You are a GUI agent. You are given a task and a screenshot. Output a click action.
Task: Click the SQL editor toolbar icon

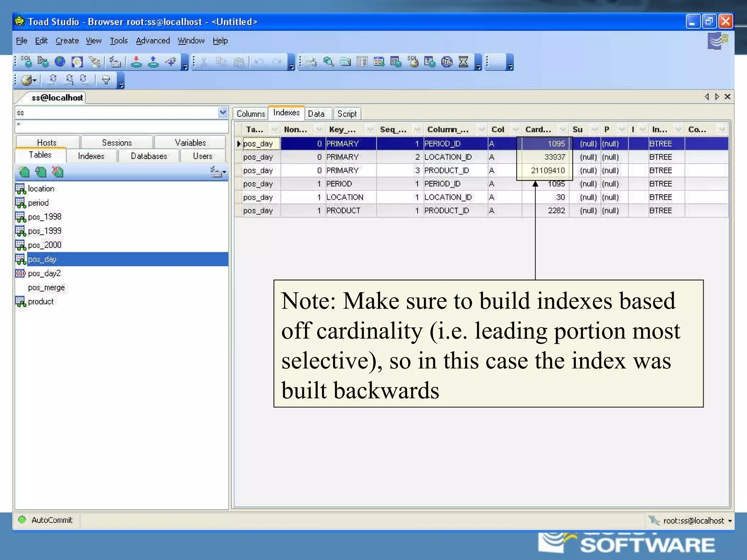pos(26,62)
